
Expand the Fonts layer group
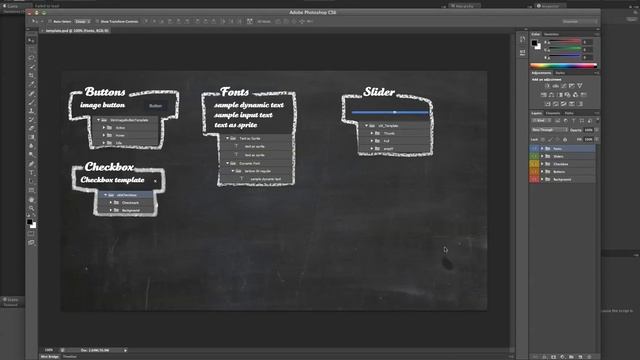tap(542, 149)
